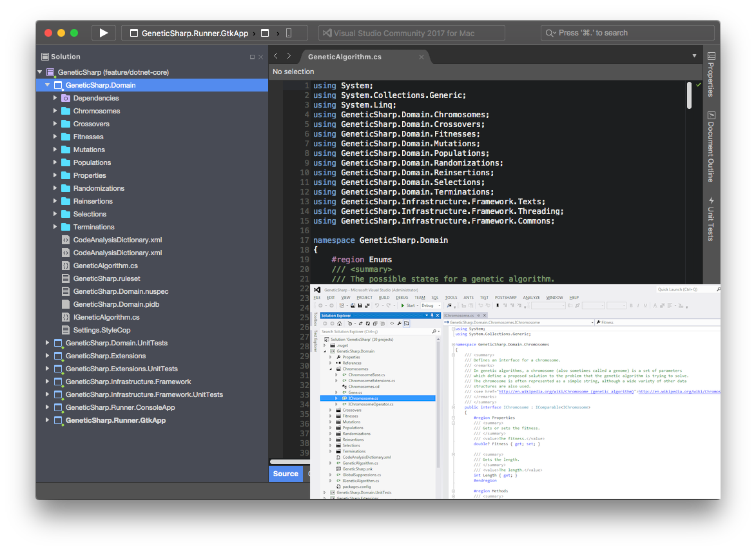756x551 pixels.
Task: Switch to the Source view tab
Action: point(286,474)
